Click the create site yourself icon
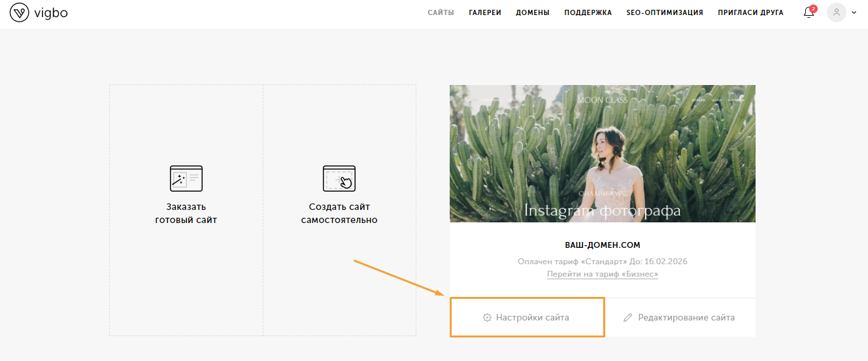Image resolution: width=868 pixels, height=361 pixels. [339, 178]
